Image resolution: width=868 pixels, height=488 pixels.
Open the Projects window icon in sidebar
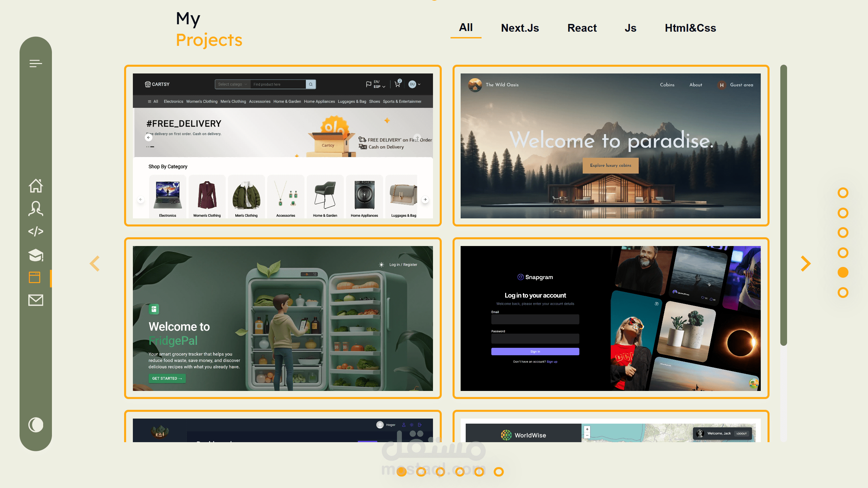(x=34, y=277)
